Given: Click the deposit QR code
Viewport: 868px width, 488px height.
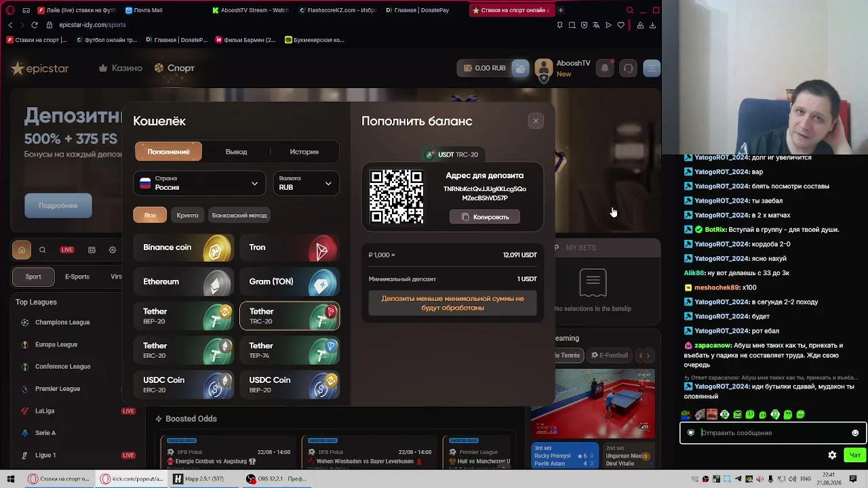Looking at the screenshot, I should click(397, 197).
